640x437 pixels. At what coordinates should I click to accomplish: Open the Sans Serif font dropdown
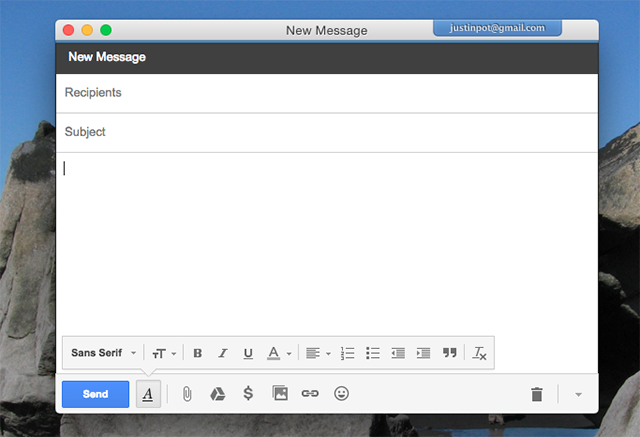(103, 353)
